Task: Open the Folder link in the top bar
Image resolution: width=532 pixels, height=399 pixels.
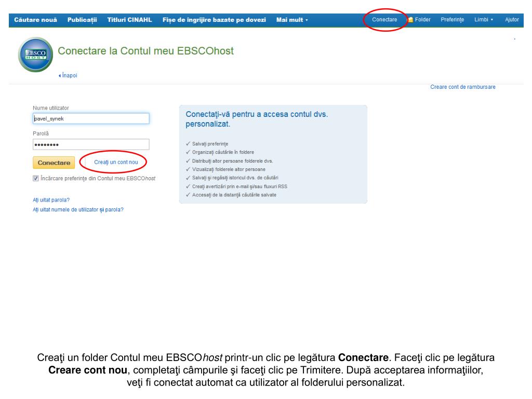Action: point(422,20)
